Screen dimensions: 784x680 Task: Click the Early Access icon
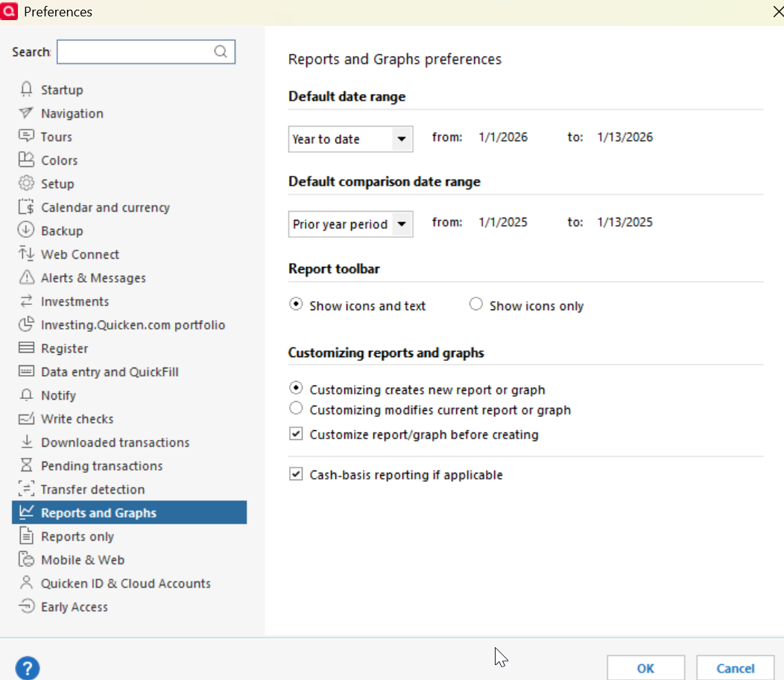[27, 606]
